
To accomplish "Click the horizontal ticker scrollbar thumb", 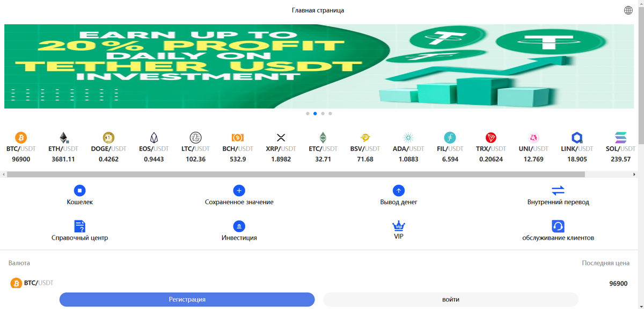I will point(296,174).
